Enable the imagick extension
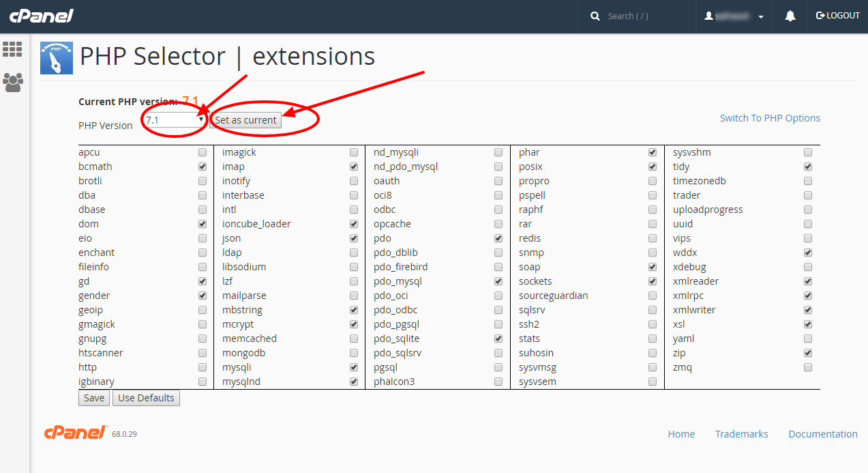This screenshot has height=473, width=868. [354, 152]
